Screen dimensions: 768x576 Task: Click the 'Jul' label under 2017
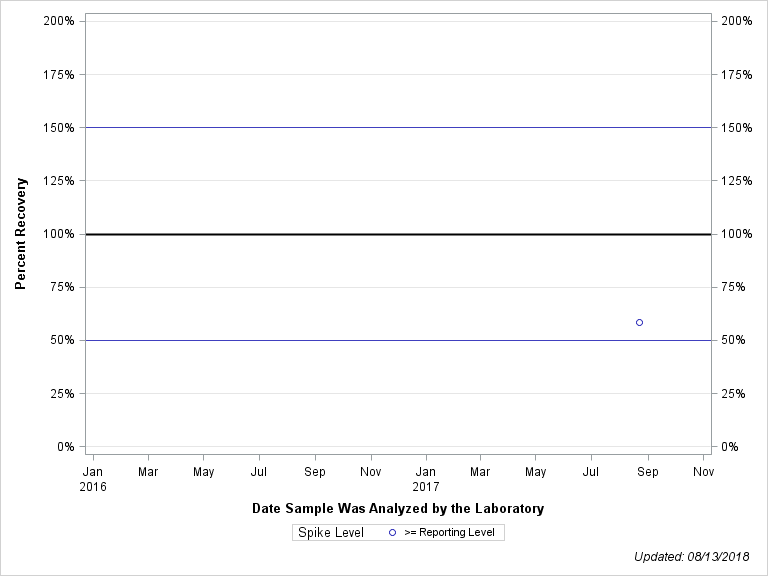tap(591, 472)
